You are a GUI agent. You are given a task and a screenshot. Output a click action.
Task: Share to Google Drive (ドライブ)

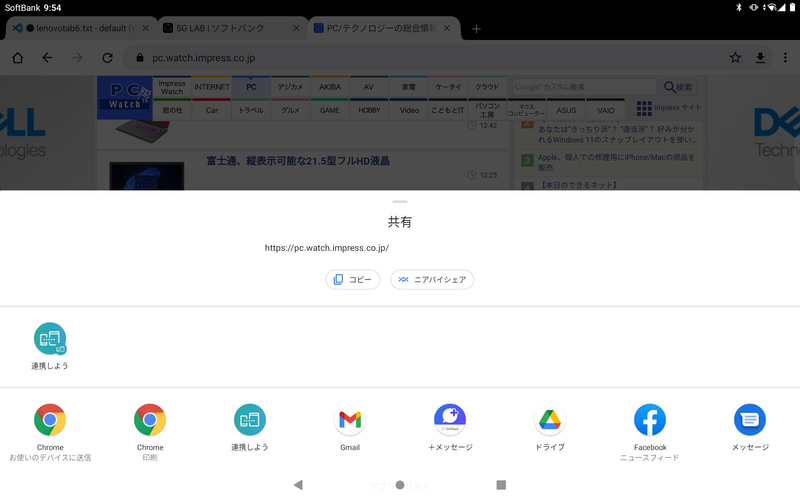tap(550, 419)
